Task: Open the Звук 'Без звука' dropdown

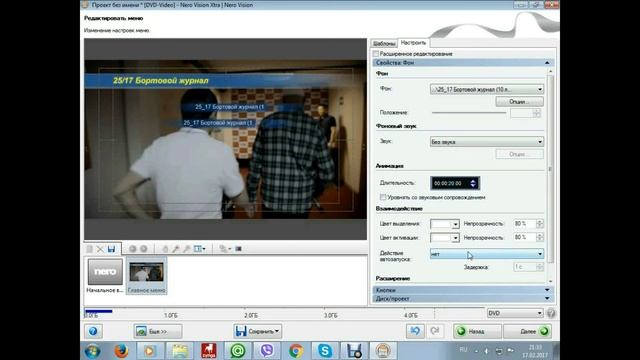Action: click(487, 142)
